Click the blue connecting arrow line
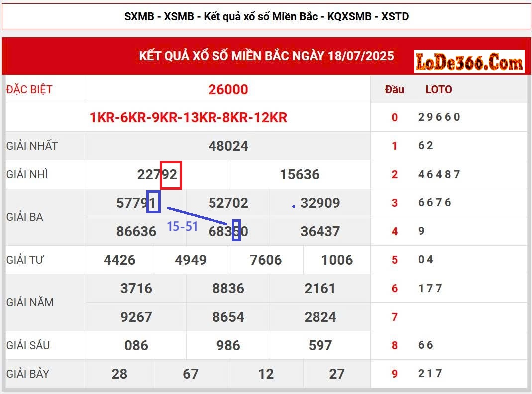Screen dimensions: 532x394 pos(199,215)
